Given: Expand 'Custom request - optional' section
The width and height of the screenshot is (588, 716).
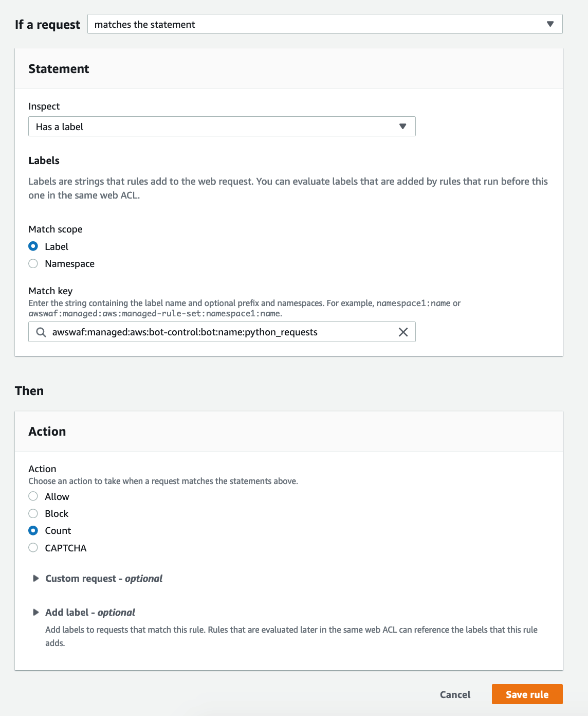Looking at the screenshot, I should [104, 578].
